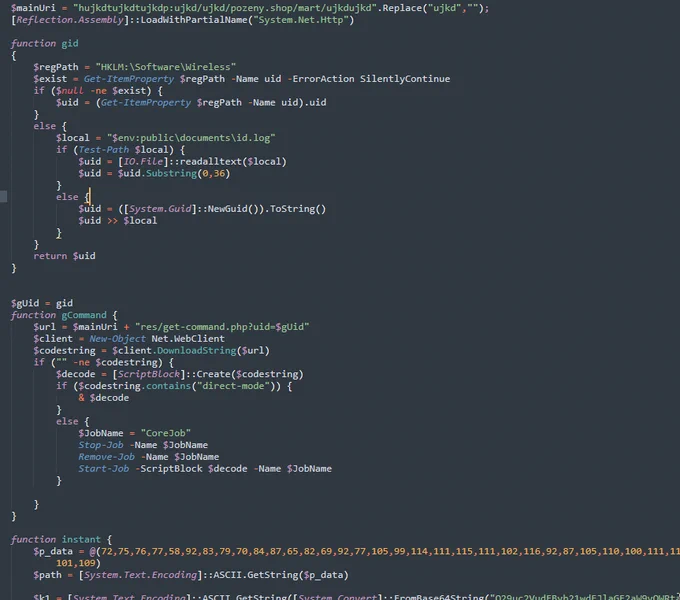Click the "HKLM:\Software\Wireless" registry string
Image resolution: width=680 pixels, height=600 pixels.
[166, 67]
